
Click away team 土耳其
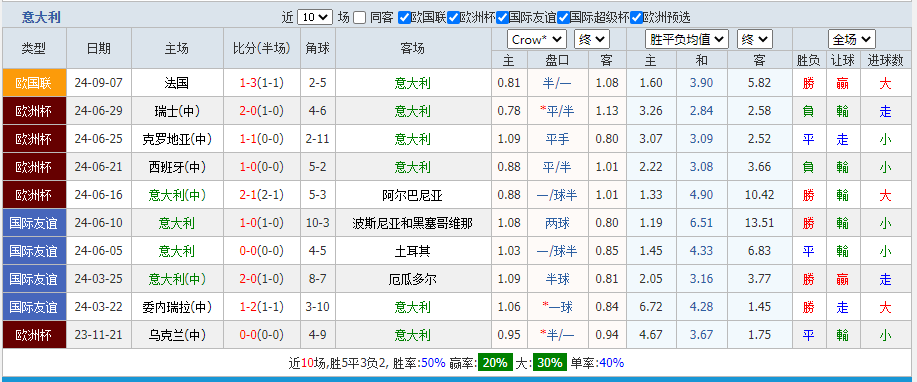(x=412, y=251)
